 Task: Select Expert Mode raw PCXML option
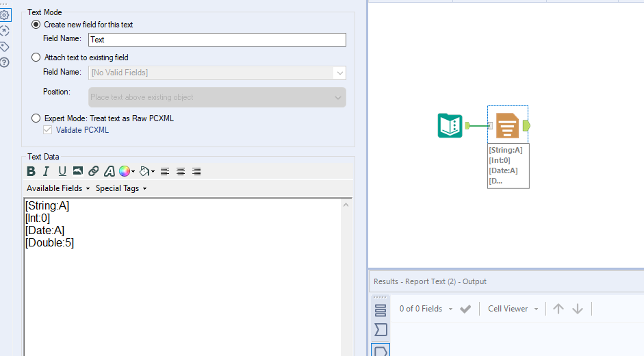[36, 118]
